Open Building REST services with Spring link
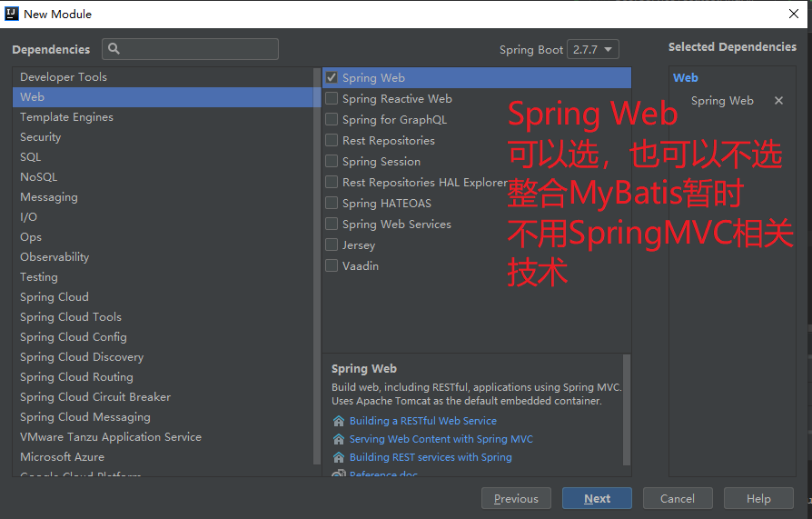Image resolution: width=812 pixels, height=519 pixels. tap(431, 457)
